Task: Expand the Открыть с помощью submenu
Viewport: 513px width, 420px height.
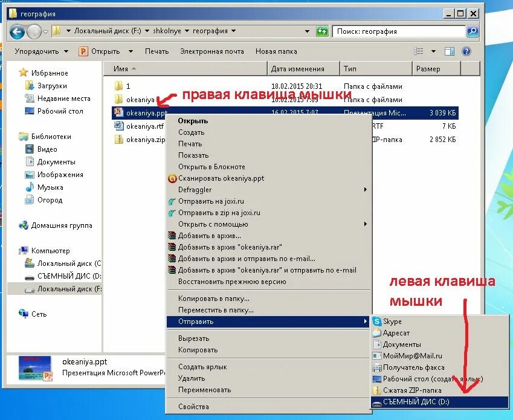Action: 365,224
